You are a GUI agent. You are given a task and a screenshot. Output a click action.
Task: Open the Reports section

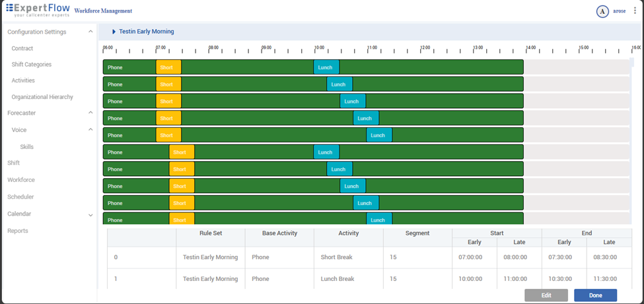pyautogui.click(x=18, y=231)
